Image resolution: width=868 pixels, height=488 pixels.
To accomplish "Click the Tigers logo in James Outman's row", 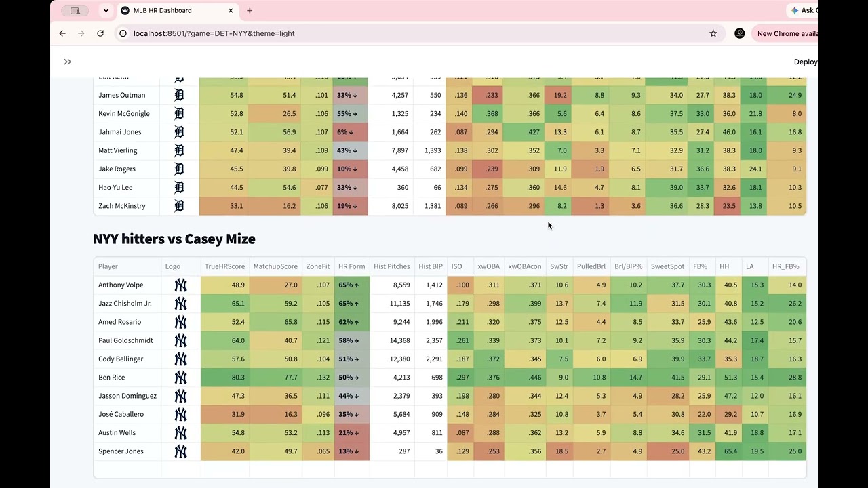I will pyautogui.click(x=179, y=96).
